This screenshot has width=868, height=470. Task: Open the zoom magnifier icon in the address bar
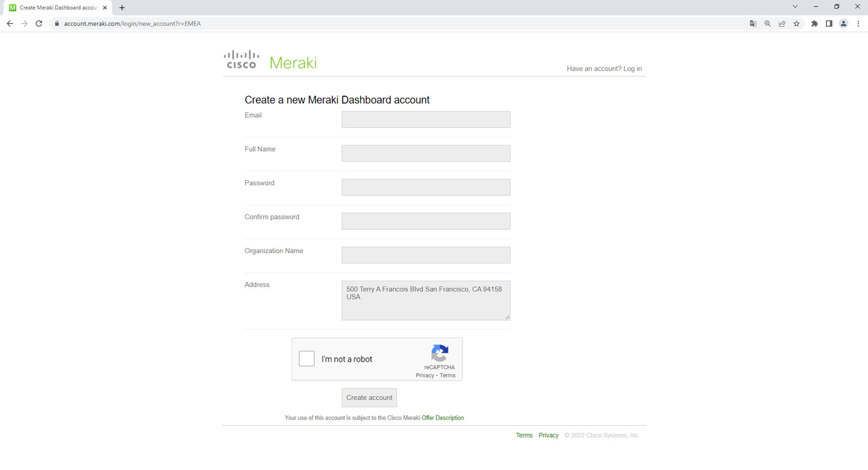[x=767, y=23]
